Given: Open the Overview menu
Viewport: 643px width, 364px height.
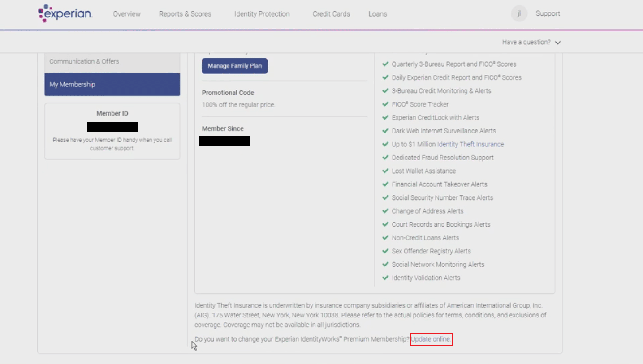Looking at the screenshot, I should point(127,14).
